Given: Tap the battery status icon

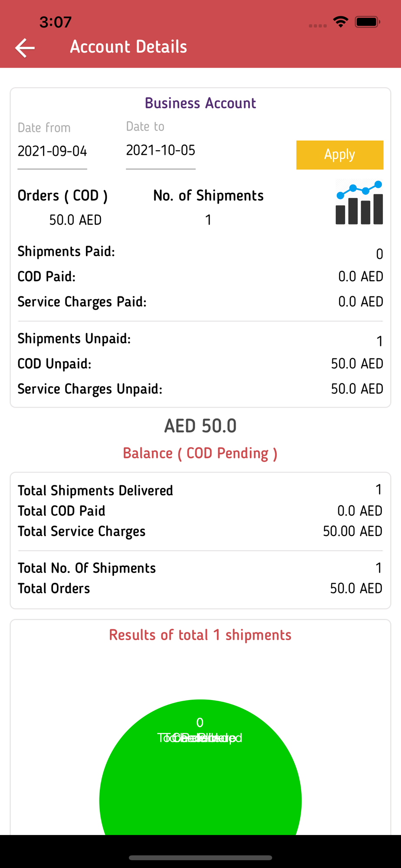Looking at the screenshot, I should click(x=368, y=22).
